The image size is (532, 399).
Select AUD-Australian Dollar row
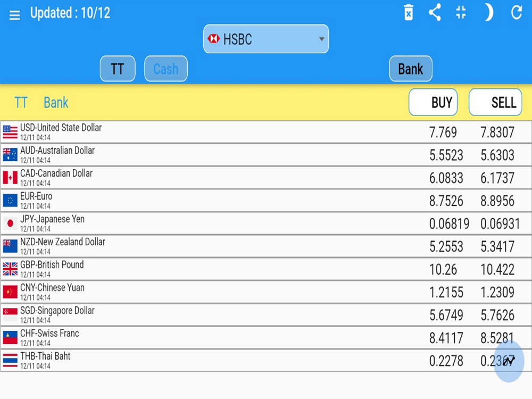[266, 155]
